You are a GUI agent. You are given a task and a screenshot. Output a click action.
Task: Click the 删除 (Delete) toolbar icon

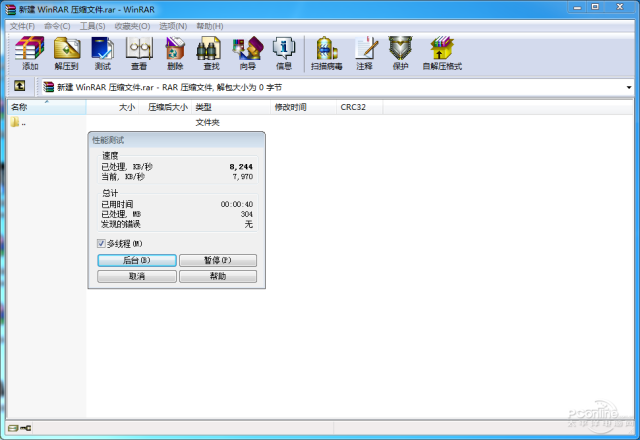click(175, 52)
